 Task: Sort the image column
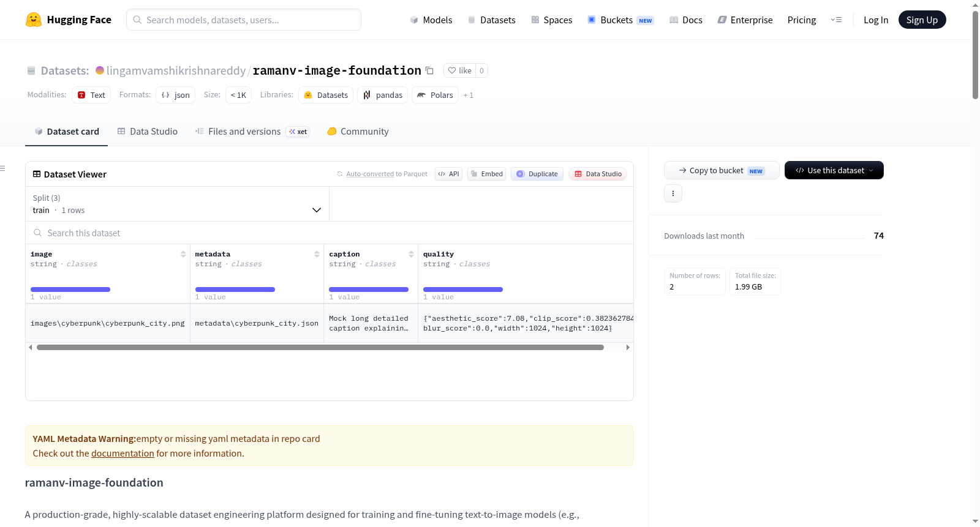183,254
